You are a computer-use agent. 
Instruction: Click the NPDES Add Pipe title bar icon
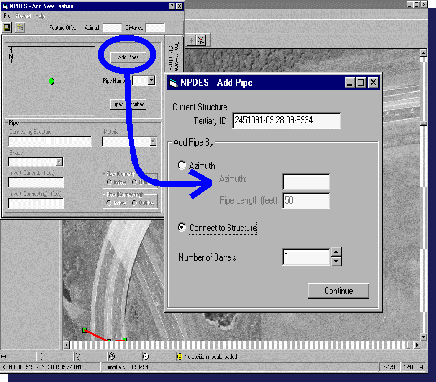pyautogui.click(x=173, y=83)
